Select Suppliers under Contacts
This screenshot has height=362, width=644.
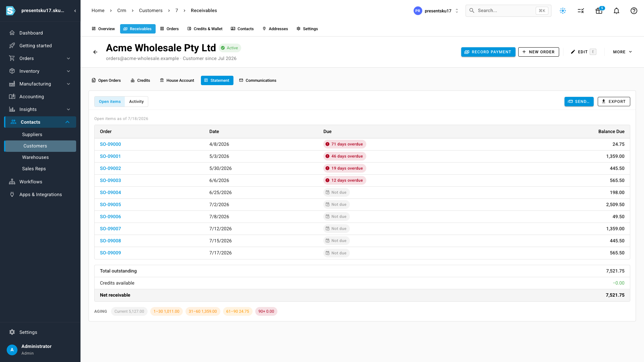pos(40,134)
